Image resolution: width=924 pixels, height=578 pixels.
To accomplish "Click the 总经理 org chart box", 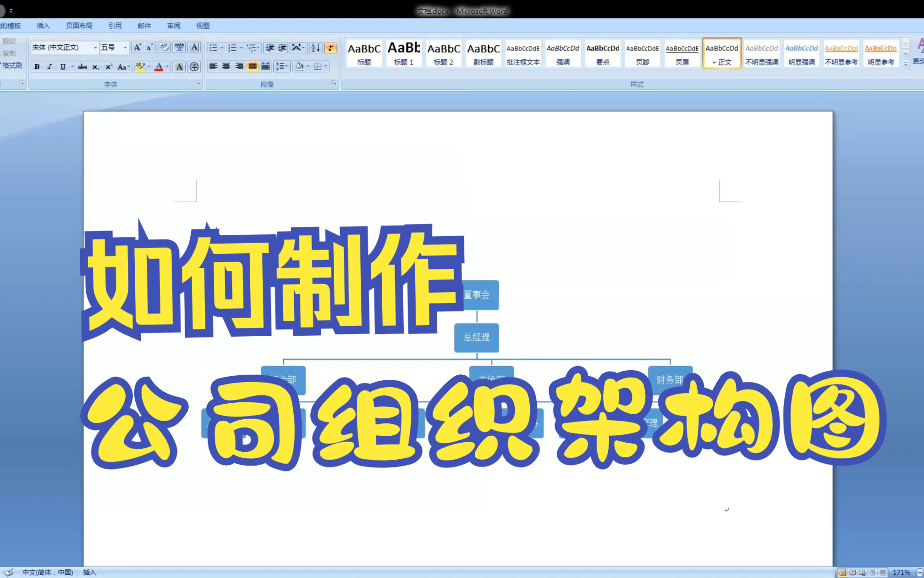I will click(x=476, y=336).
